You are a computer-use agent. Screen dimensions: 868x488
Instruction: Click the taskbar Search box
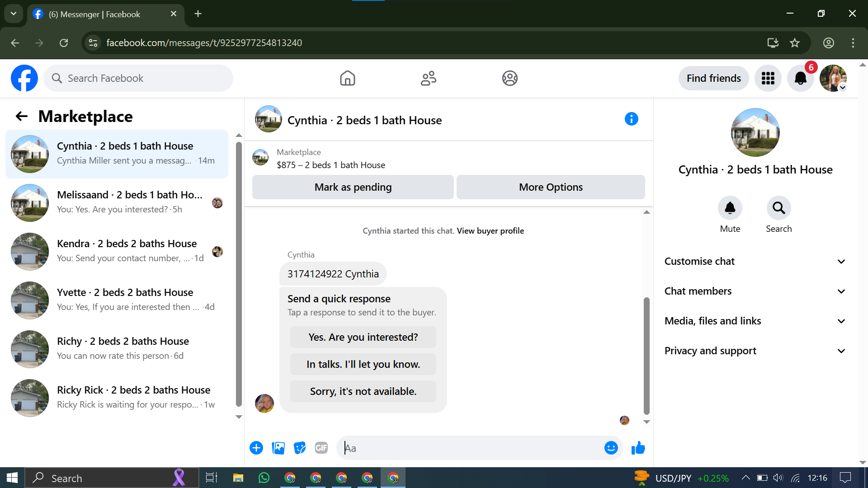(112, 478)
